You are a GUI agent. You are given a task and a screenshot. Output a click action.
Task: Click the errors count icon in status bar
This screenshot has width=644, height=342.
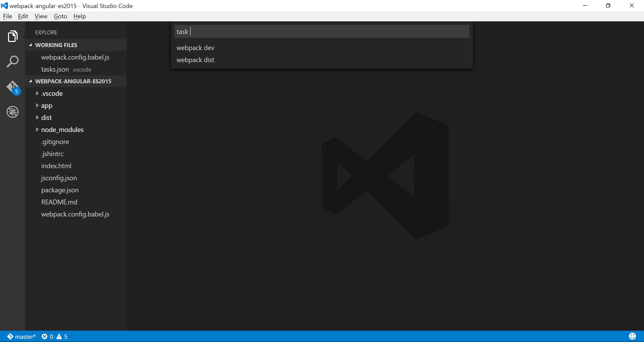coord(44,337)
